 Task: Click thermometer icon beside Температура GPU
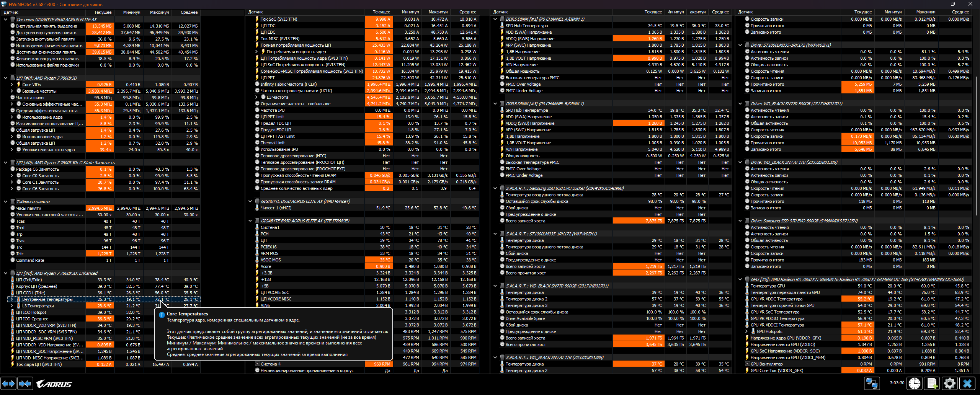747,286
